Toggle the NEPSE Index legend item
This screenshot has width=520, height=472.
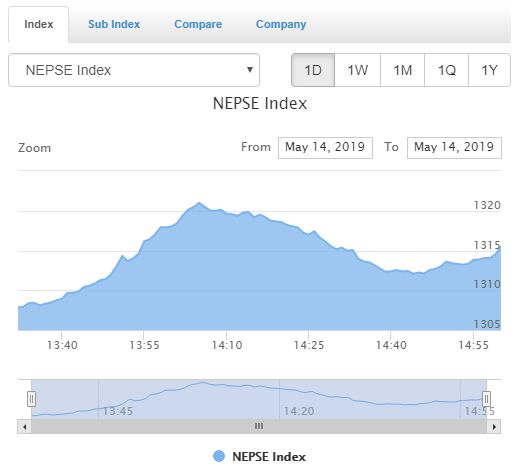click(x=259, y=457)
